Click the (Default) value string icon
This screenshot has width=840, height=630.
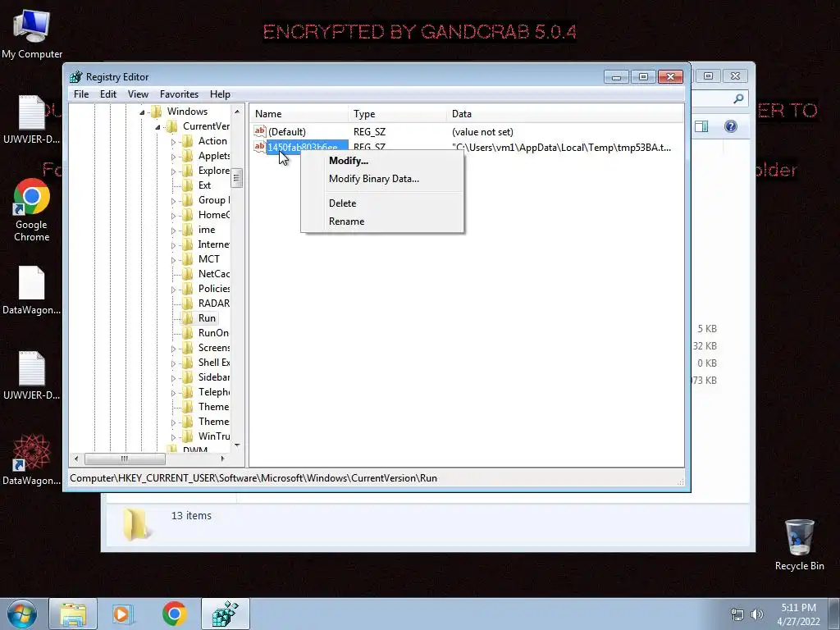tap(260, 131)
